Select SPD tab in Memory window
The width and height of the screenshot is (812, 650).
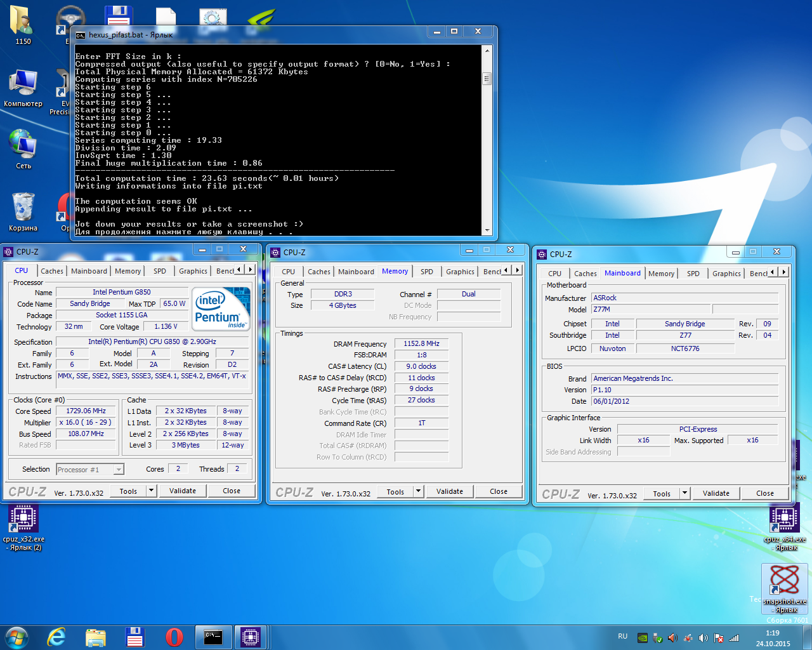tap(427, 272)
